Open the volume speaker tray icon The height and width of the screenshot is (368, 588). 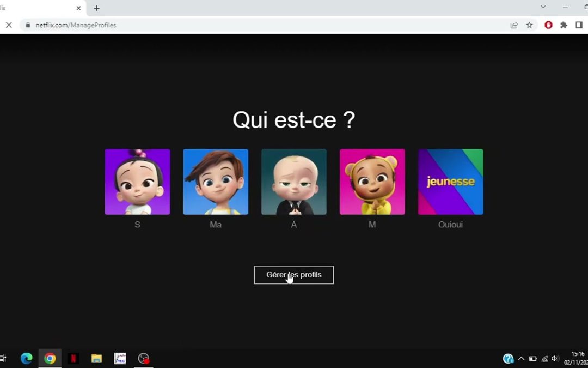tap(555, 359)
